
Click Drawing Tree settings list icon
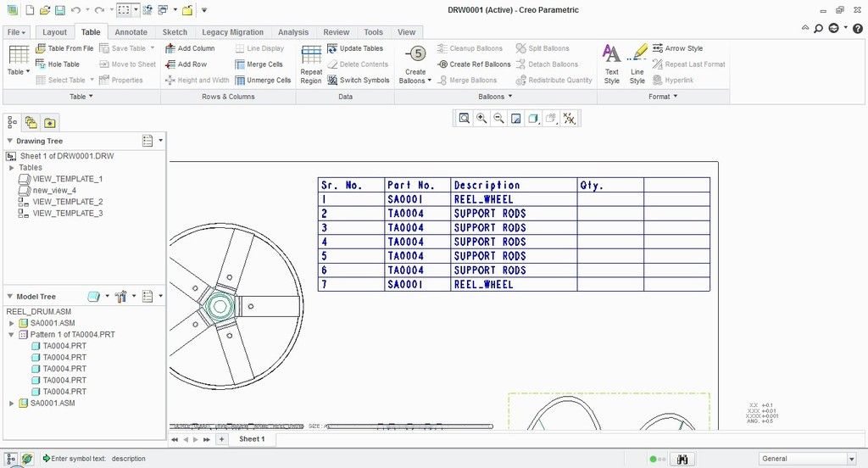[147, 141]
